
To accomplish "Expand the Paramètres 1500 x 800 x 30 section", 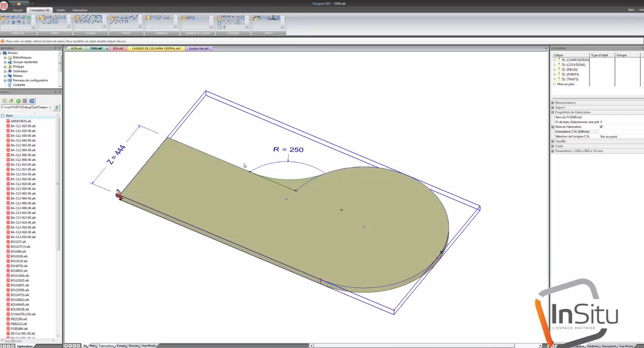I will (553, 151).
